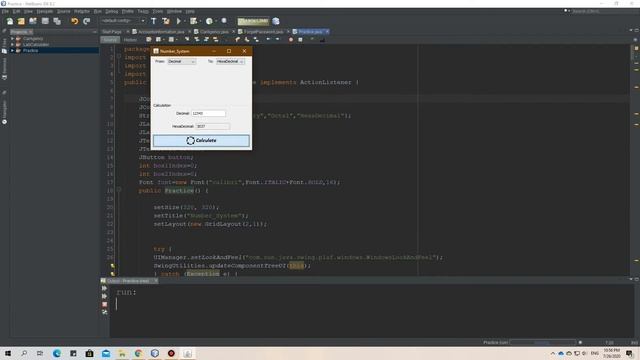The image size is (640, 360).
Task: Click the Undo arrow icon
Action: (75, 21)
